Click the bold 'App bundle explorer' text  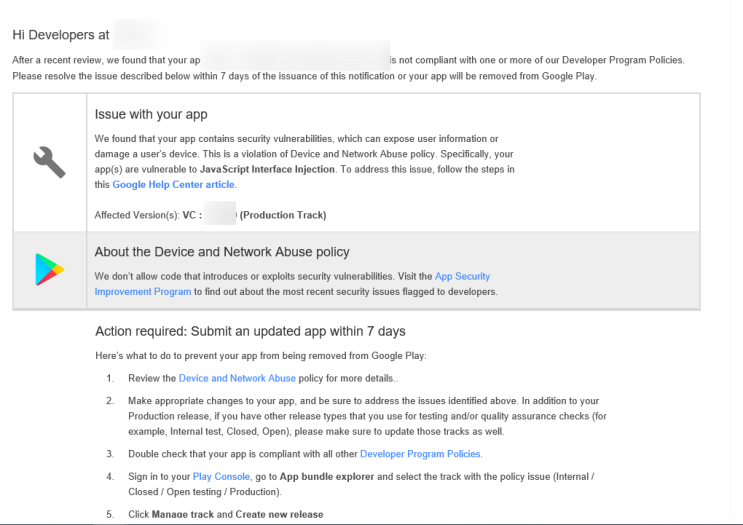(326, 477)
